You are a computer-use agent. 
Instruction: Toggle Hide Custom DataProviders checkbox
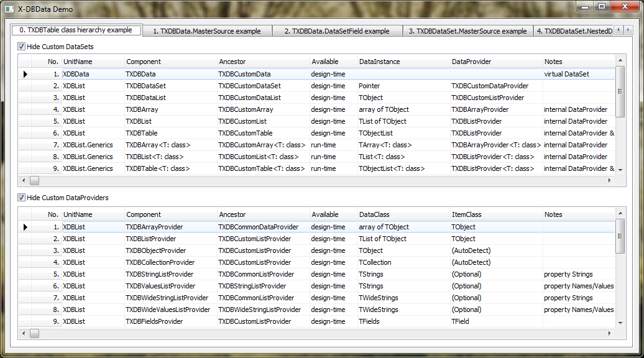(22, 198)
